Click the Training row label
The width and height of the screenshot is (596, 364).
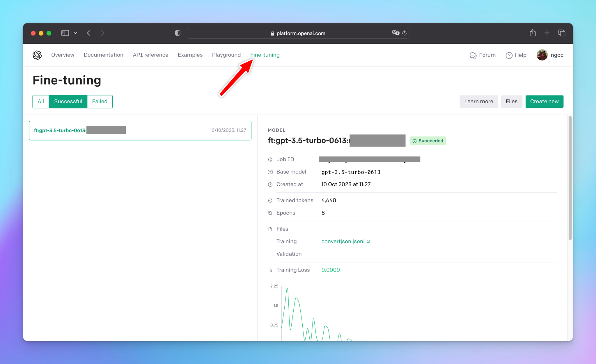click(x=286, y=241)
